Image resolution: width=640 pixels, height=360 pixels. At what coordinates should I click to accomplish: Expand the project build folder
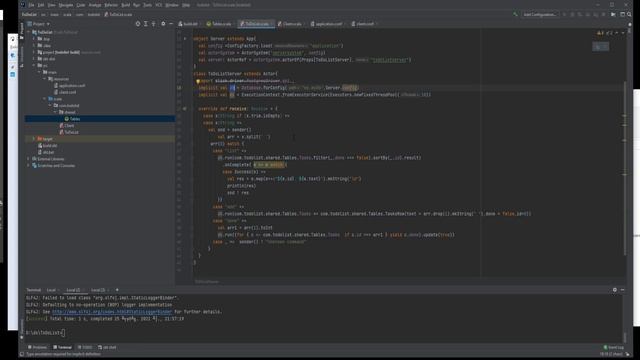(x=34, y=52)
